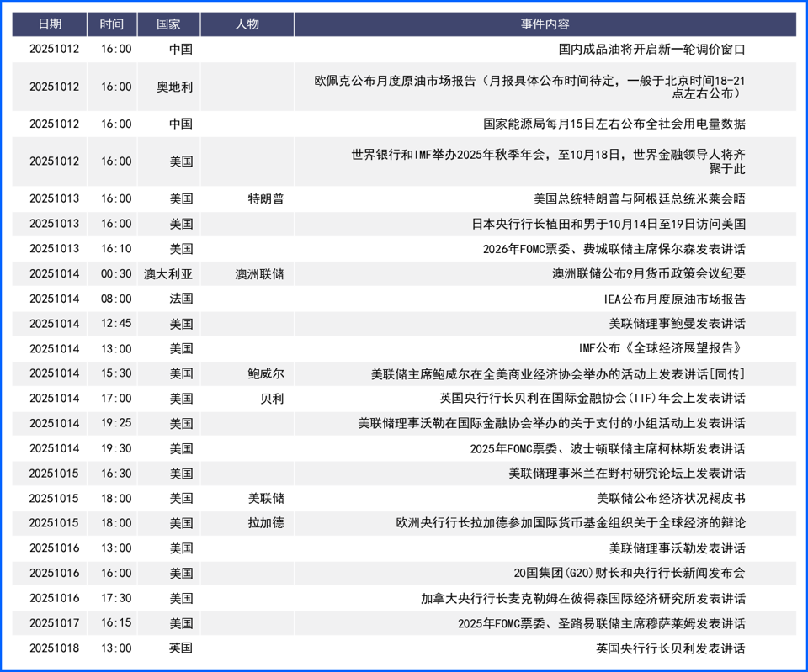Open the 国内成品油将开启新一轮调价窗口 event

(x=651, y=50)
